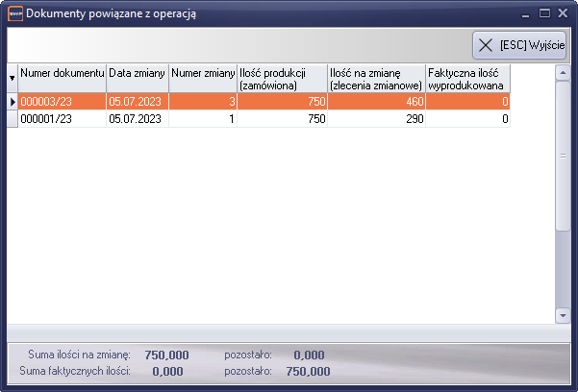Select document row 000001/23
Image resolution: width=578 pixels, height=392 pixels.
point(62,118)
